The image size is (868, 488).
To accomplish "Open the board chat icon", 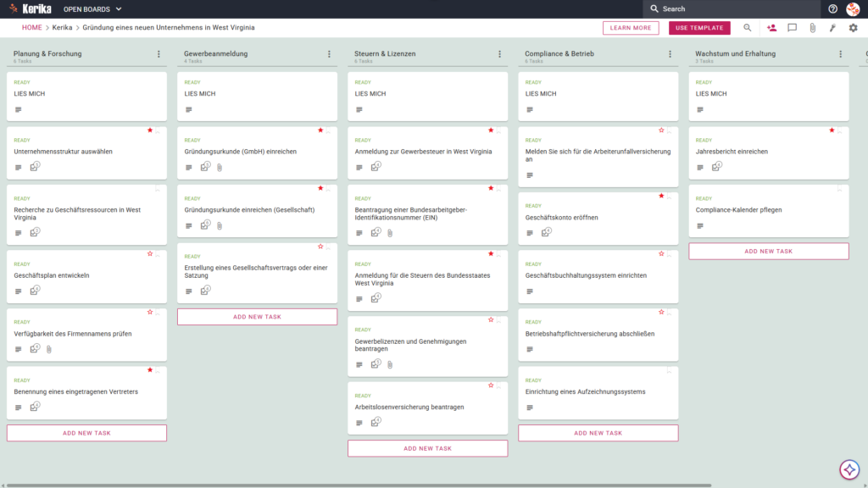I will point(793,28).
